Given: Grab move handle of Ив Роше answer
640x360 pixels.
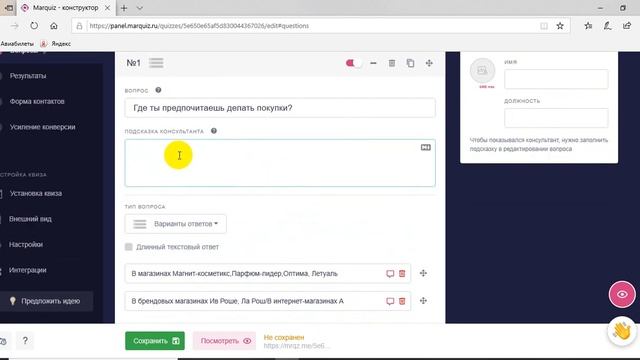Looking at the screenshot, I should tap(423, 300).
